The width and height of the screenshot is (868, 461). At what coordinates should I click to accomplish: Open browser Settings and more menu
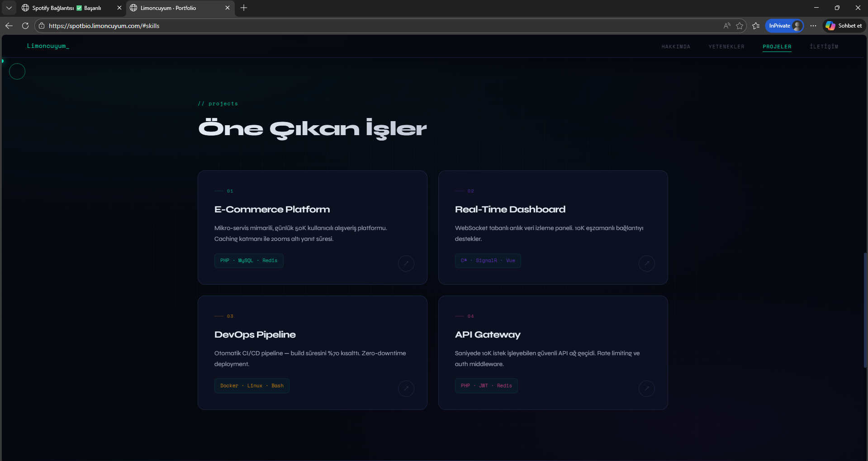[813, 26]
